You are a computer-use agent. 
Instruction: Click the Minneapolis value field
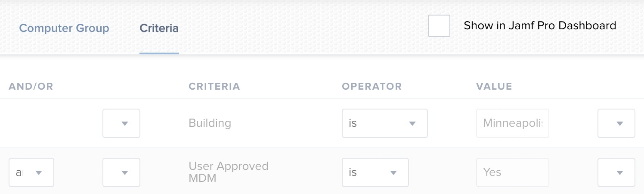(x=512, y=123)
